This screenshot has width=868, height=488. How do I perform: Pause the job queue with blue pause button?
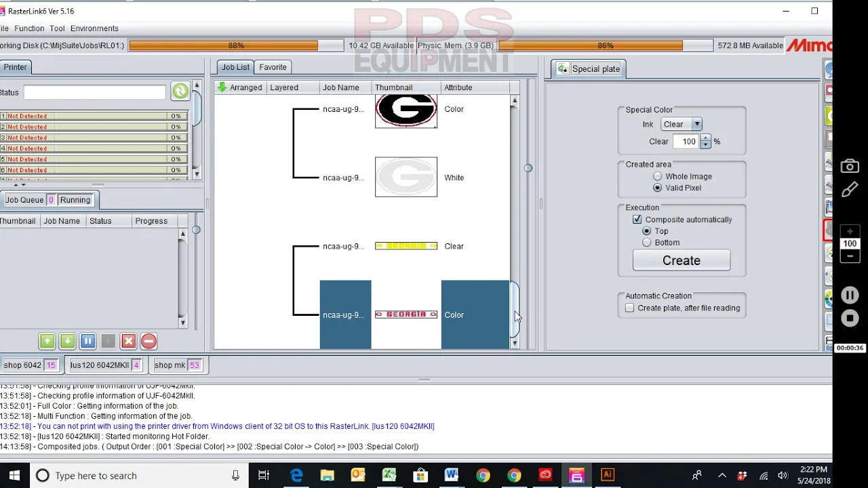(87, 341)
